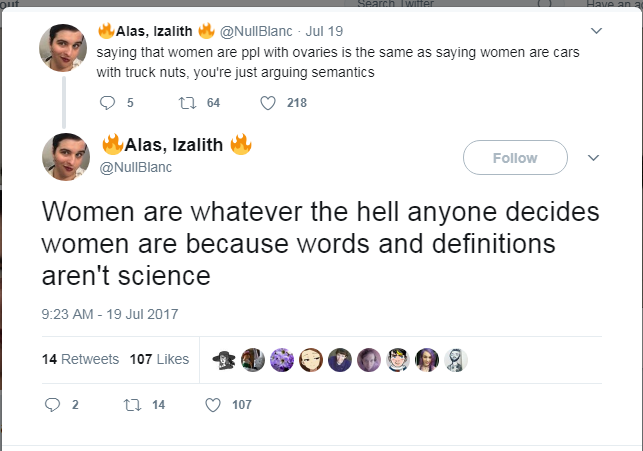Screen dimensions: 643x451
Task: Open Jul 19 timestamp of parent tweet
Action: (324, 31)
